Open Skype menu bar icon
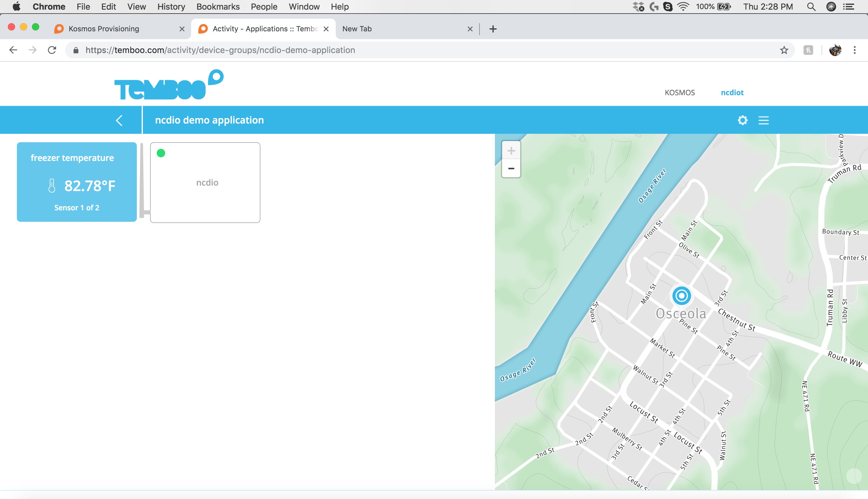Viewport: 868px width, 499px height. [668, 7]
